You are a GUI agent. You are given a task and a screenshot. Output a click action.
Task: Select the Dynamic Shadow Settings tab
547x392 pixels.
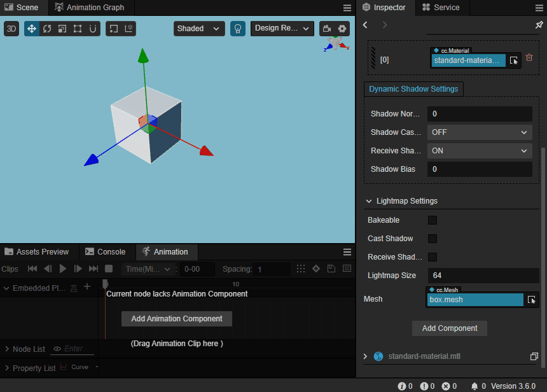pyautogui.click(x=413, y=89)
